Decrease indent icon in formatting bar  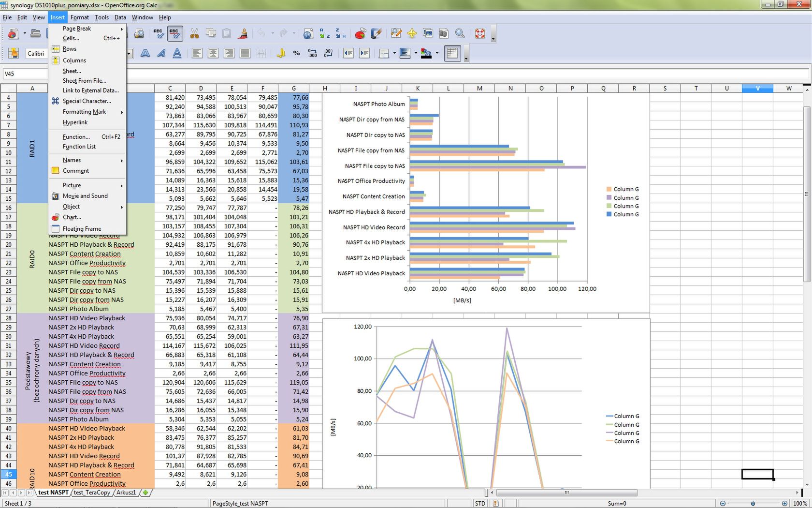(348, 53)
